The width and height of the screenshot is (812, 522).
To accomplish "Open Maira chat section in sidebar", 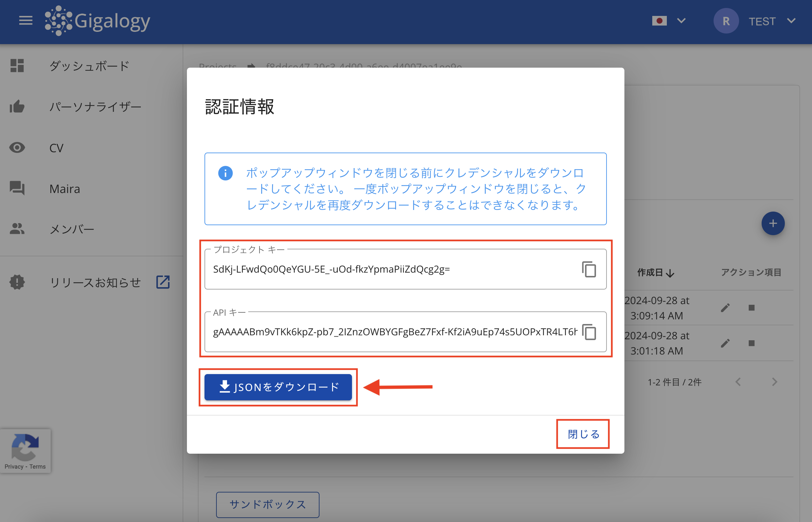I will tap(64, 189).
